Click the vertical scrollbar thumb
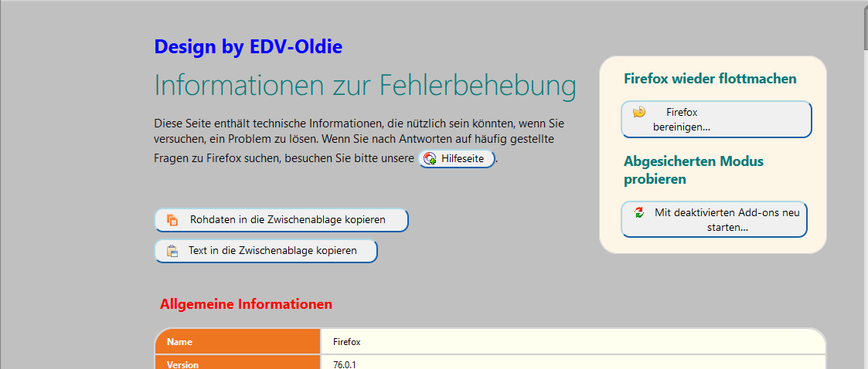 tap(863, 28)
